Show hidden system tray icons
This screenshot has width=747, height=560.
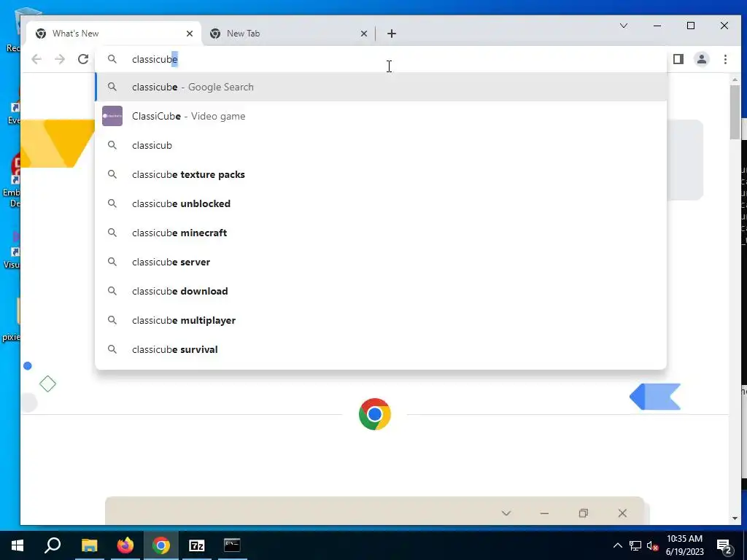tap(617, 545)
